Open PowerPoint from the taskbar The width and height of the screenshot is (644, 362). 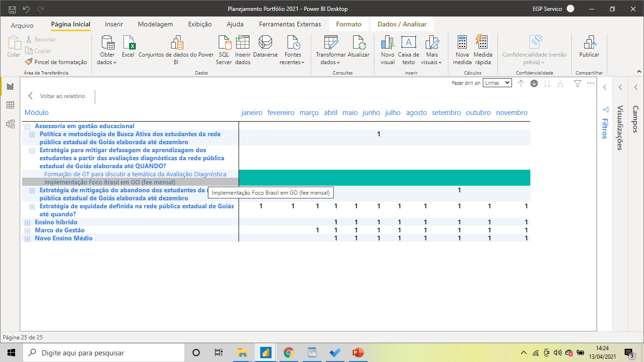358,353
